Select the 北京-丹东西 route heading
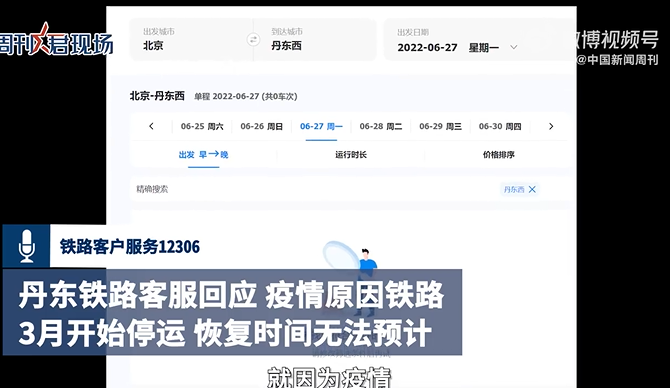 pos(157,96)
